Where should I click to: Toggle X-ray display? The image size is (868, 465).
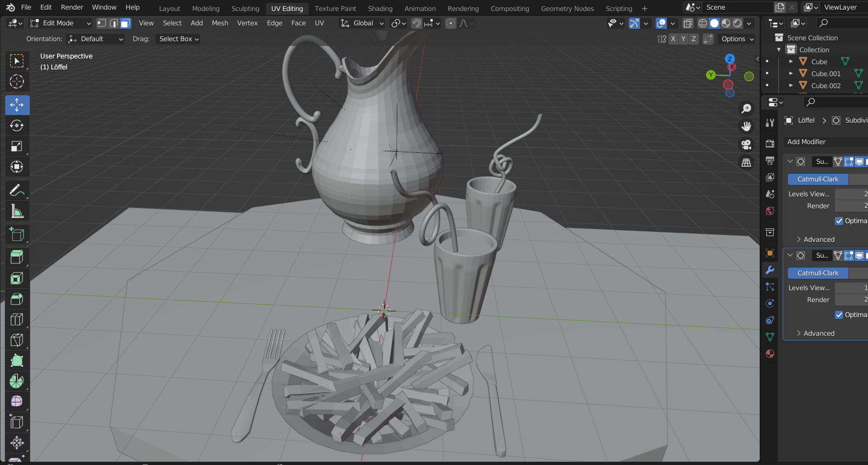(x=688, y=23)
